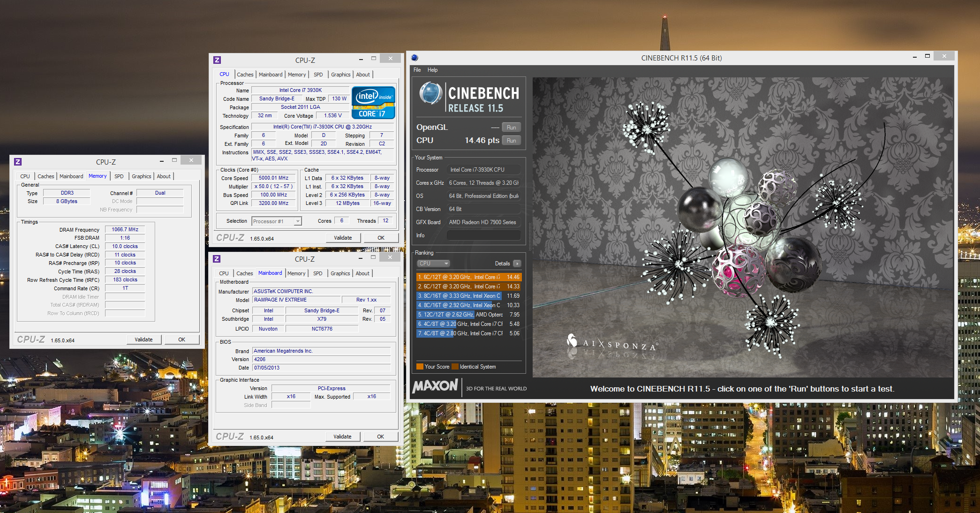Click the rendered spheres scene image
Screen dimensions: 980x513
(743, 227)
